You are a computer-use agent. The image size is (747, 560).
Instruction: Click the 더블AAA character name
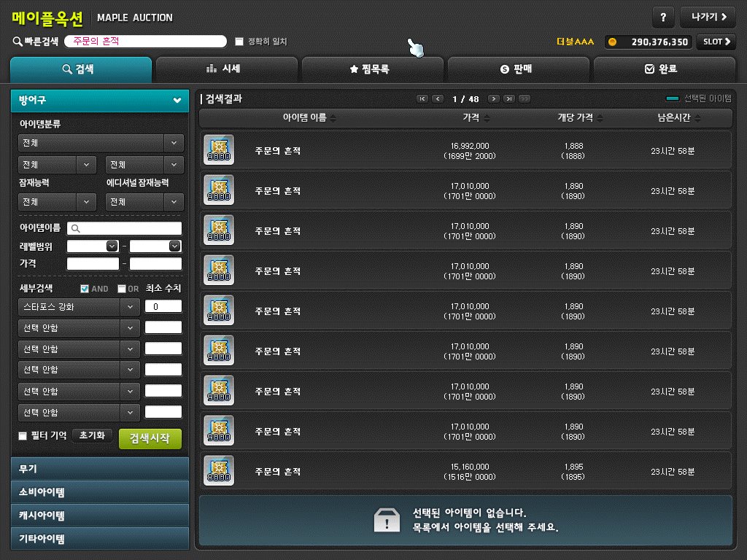click(575, 42)
